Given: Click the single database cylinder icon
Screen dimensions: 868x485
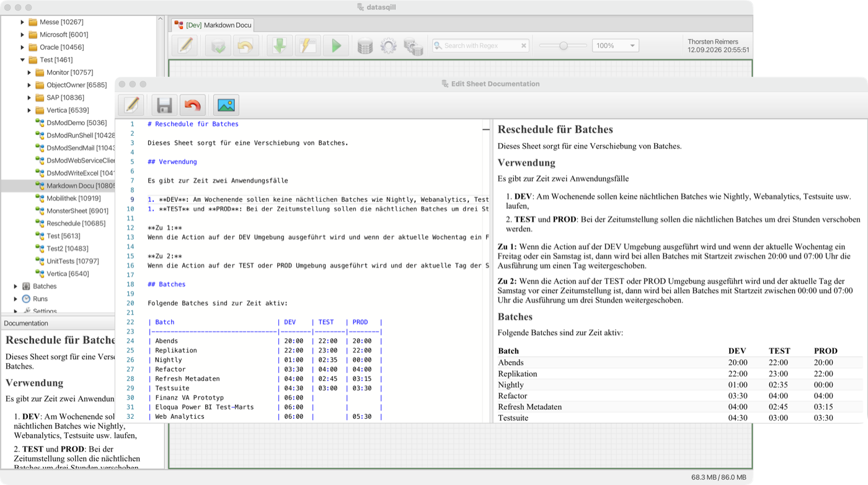Looking at the screenshot, I should (x=365, y=46).
